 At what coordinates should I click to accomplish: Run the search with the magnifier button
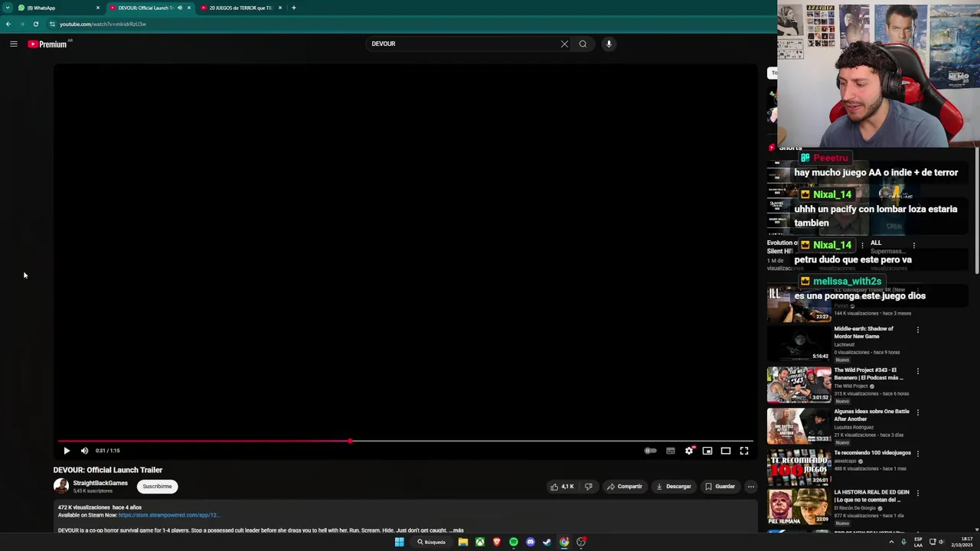pos(583,44)
